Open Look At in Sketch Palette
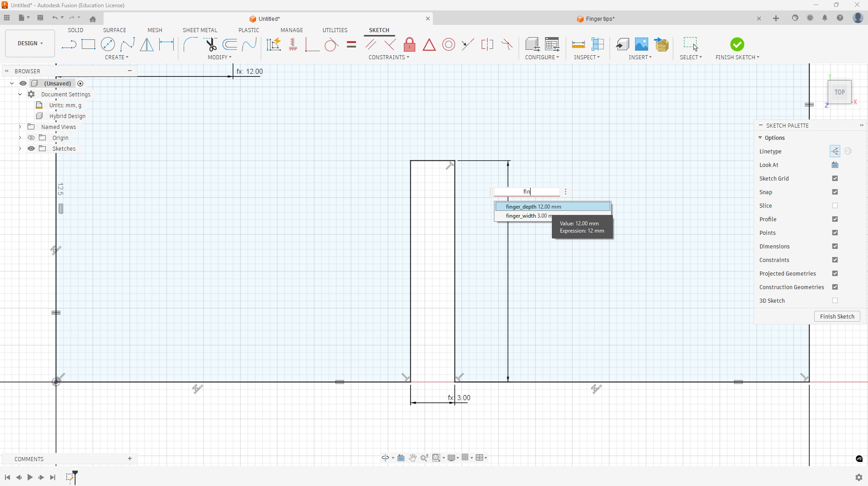The image size is (868, 486). (x=835, y=165)
